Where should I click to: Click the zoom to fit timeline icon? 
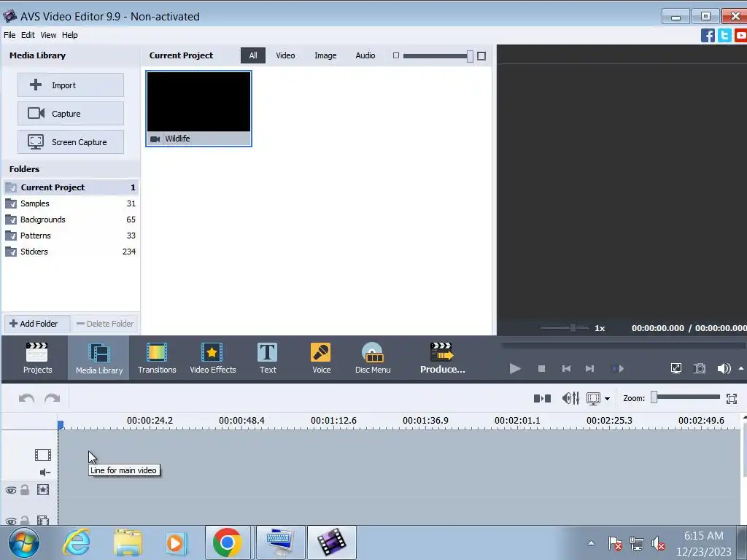point(732,399)
